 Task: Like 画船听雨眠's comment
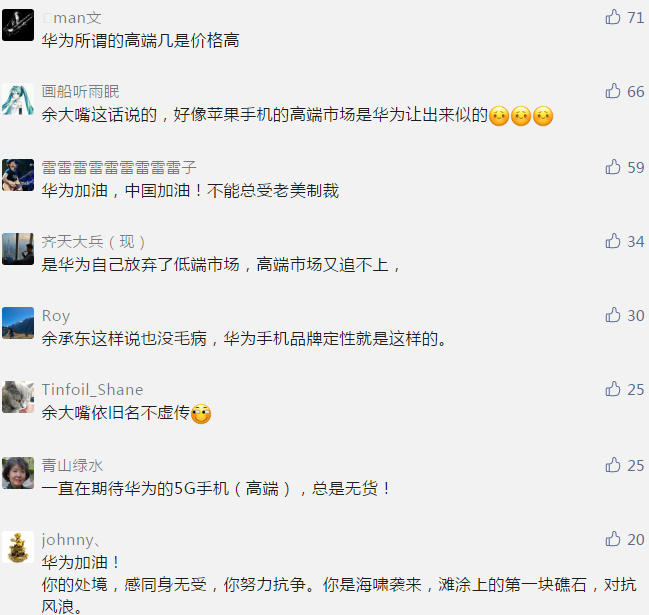613,91
